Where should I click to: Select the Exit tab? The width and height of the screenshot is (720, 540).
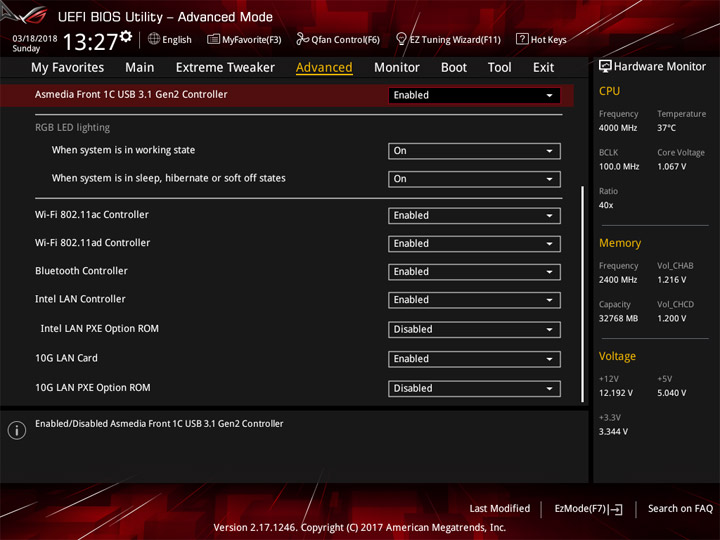click(x=543, y=68)
